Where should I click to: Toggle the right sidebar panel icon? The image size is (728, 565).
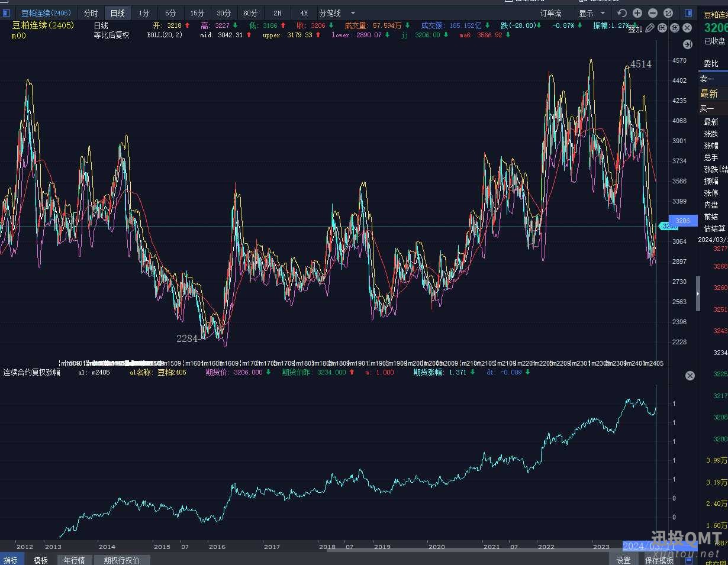tap(688, 13)
